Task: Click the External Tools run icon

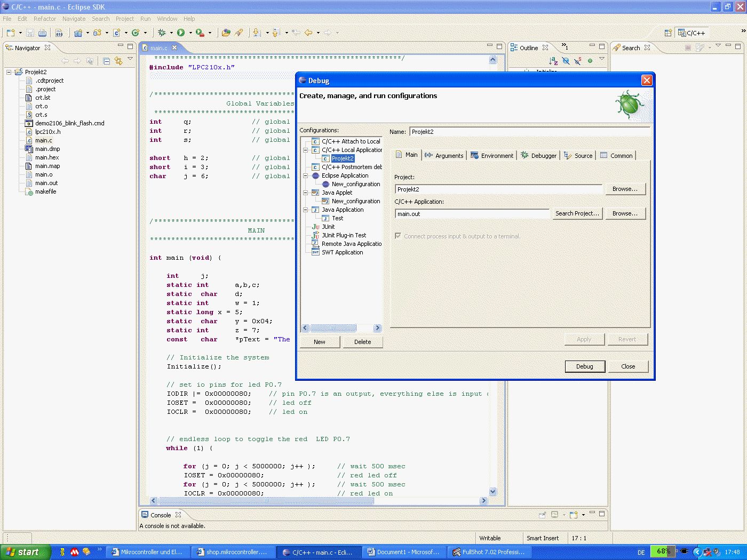Action: pyautogui.click(x=200, y=33)
